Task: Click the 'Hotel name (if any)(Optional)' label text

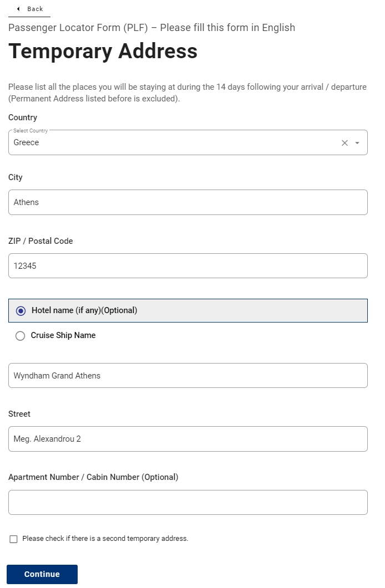Action: pyautogui.click(x=84, y=310)
